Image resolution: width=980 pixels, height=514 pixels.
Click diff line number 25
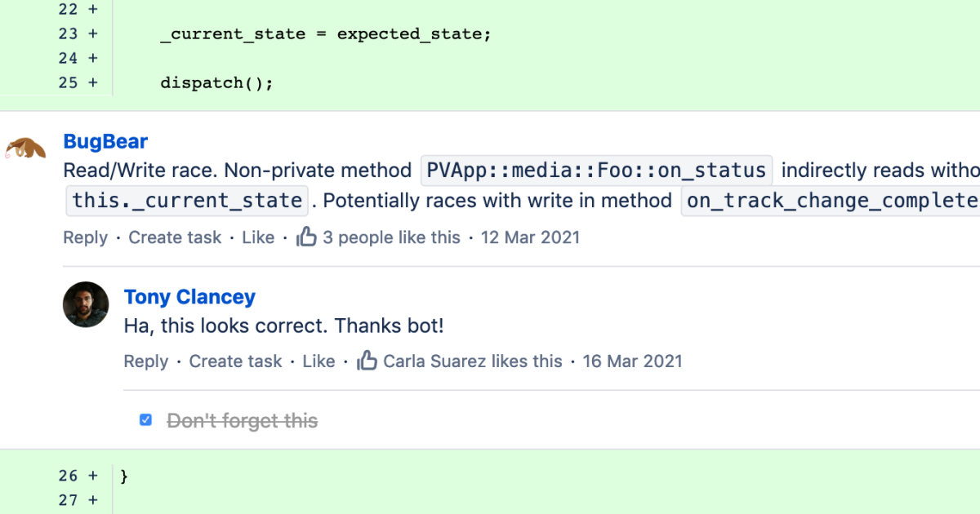[x=68, y=82]
